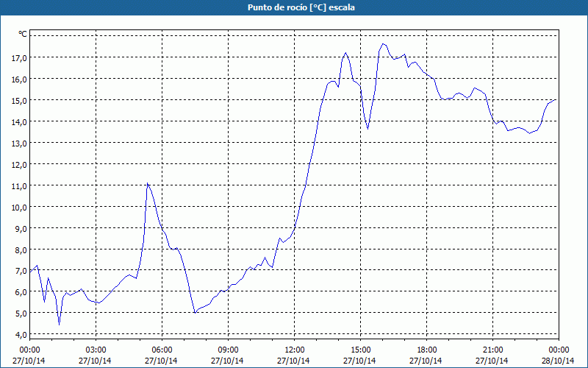
Task: Click the 00:00 time label above 28/10/14
Action: (x=559, y=350)
